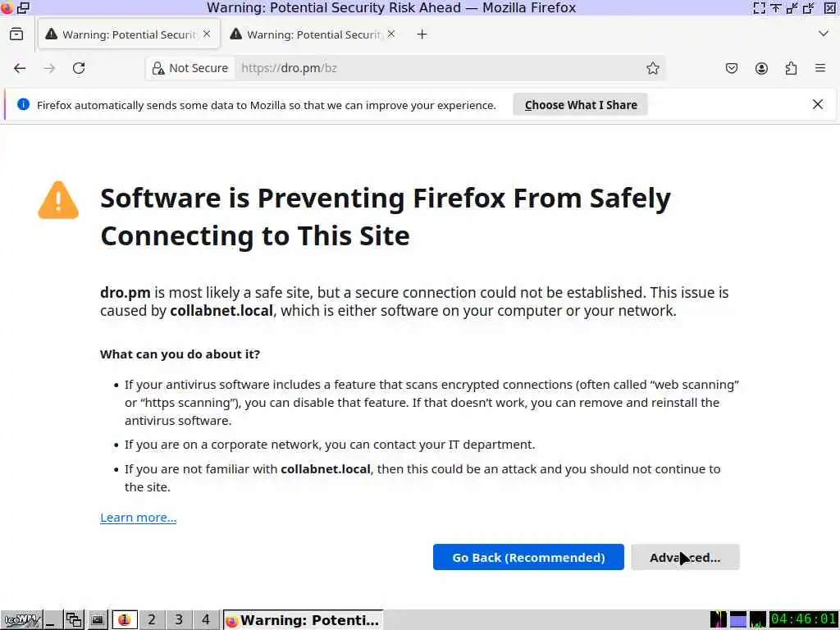The image size is (840, 630).
Task: Switch to workspace 2
Action: click(x=152, y=620)
